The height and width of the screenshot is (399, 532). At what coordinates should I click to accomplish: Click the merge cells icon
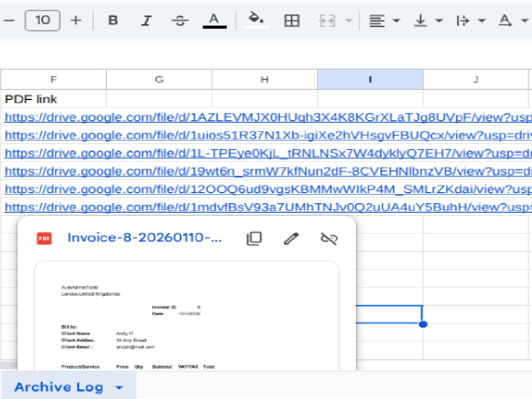[327, 21]
